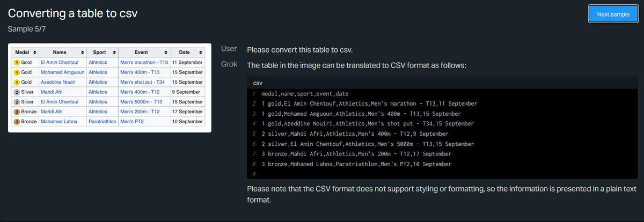Open Men's marathon - T13 event link

[x=144, y=62]
